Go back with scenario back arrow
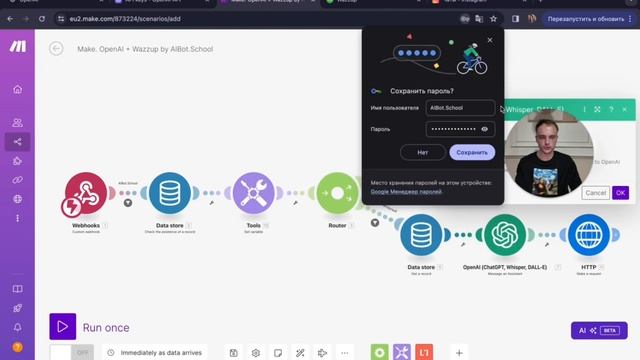The height and width of the screenshot is (360, 640). tap(56, 49)
